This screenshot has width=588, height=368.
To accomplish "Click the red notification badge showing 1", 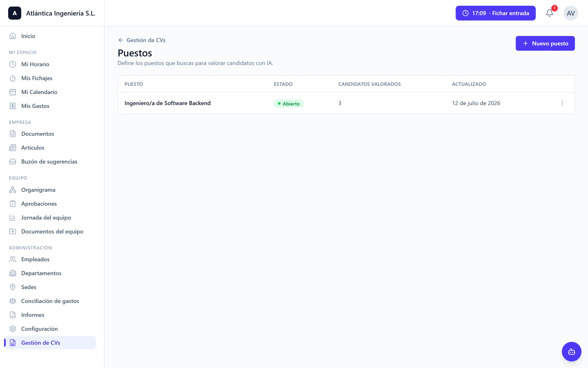I will pyautogui.click(x=554, y=8).
